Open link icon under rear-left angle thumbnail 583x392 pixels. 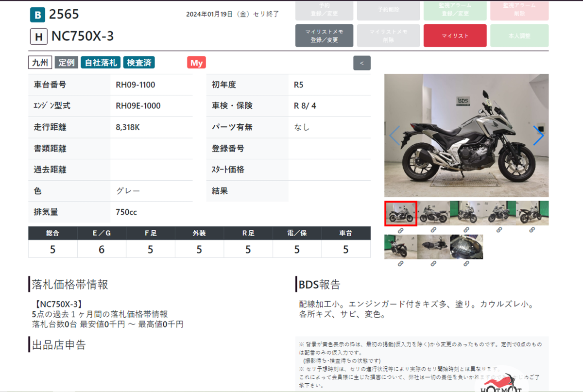pos(400,264)
